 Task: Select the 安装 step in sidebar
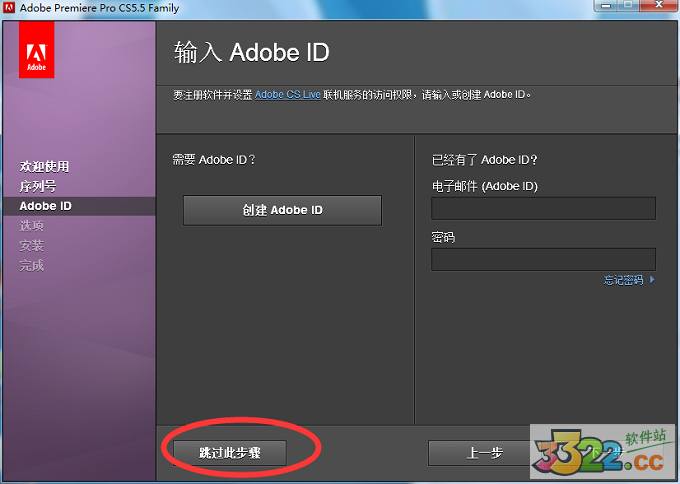(x=32, y=246)
